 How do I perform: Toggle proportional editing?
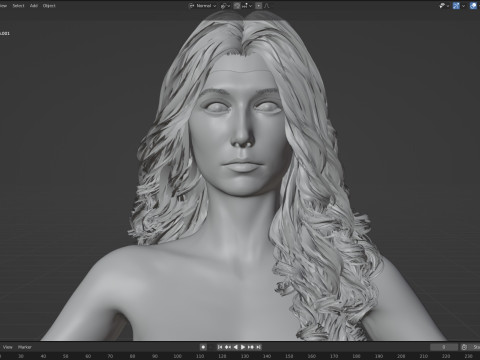coord(259,6)
